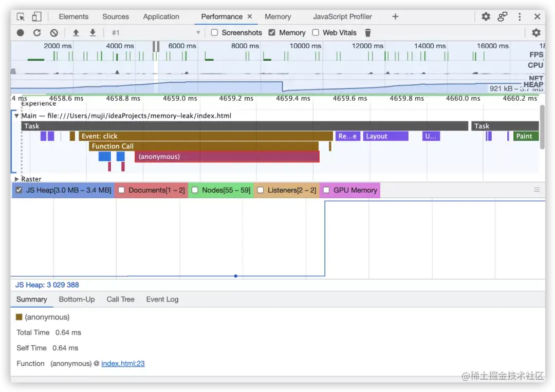Select the Layout flame bar
Image resolution: width=555 pixels, height=392 pixels.
pyautogui.click(x=385, y=136)
